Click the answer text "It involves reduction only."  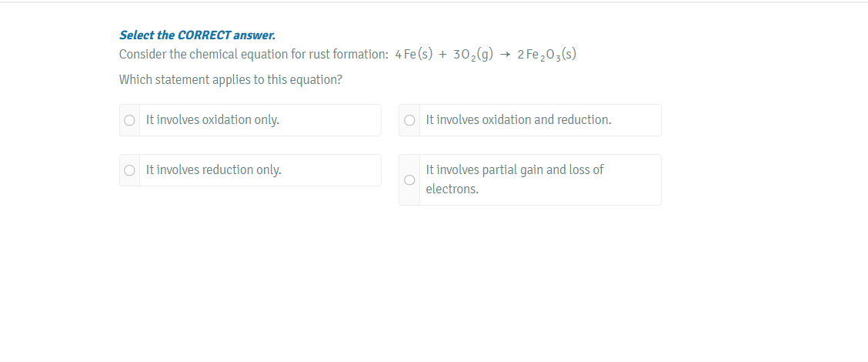[x=213, y=170]
